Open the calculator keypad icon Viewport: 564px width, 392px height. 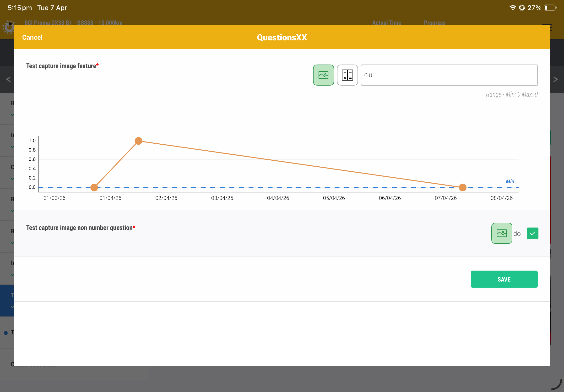click(x=347, y=75)
